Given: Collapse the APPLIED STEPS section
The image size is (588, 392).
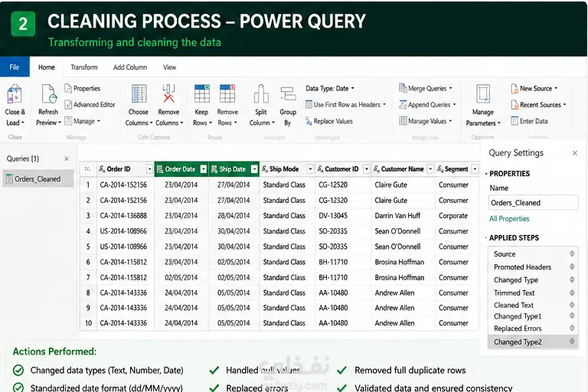Looking at the screenshot, I should pos(486,238).
